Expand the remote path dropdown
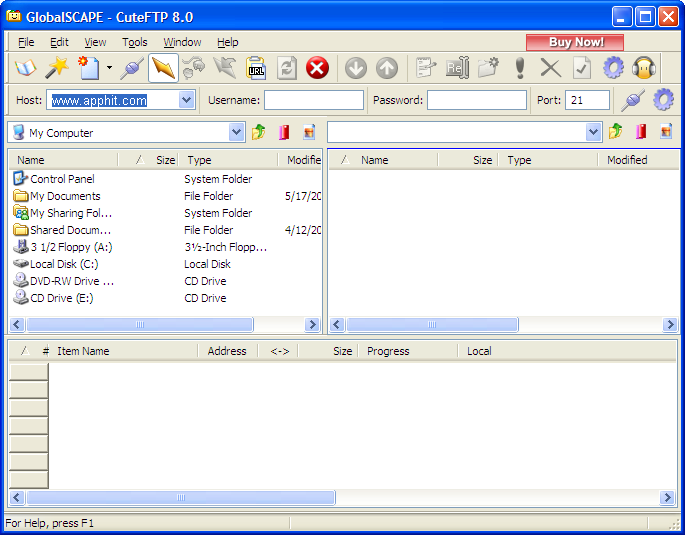This screenshot has width=685, height=535. coord(593,132)
